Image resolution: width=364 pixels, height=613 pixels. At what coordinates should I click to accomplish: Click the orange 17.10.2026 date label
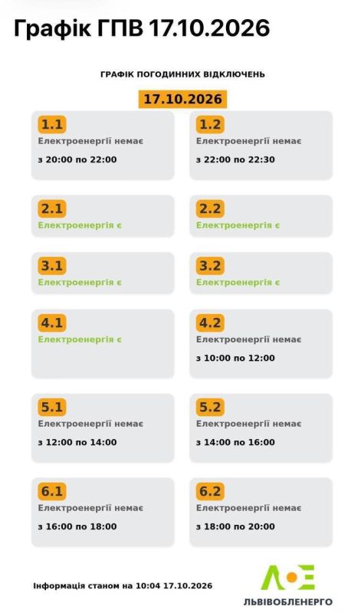(x=182, y=99)
